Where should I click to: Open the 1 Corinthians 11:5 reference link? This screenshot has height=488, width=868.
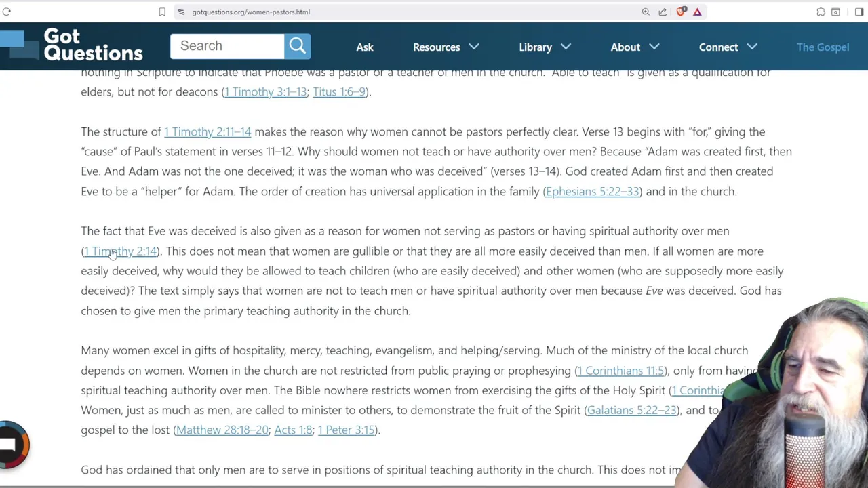620,370
